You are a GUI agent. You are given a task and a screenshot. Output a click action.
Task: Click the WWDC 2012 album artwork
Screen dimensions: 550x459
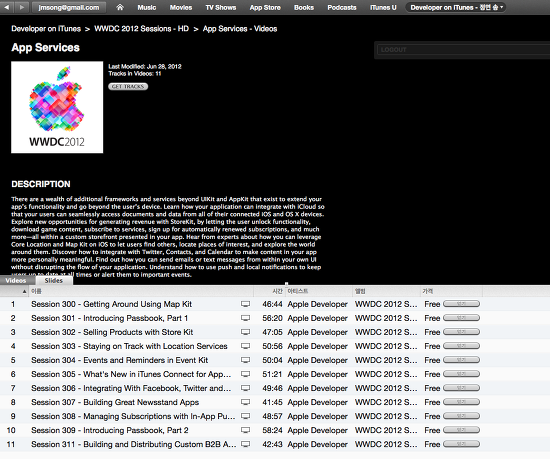point(57,107)
